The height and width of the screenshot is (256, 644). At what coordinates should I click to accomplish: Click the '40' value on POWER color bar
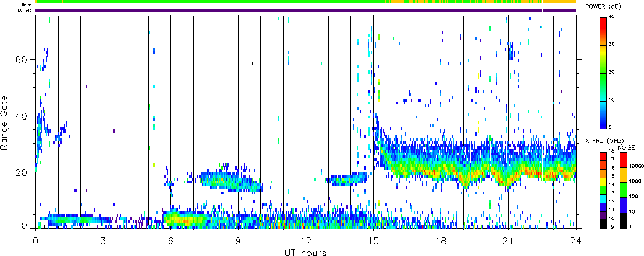611,16
